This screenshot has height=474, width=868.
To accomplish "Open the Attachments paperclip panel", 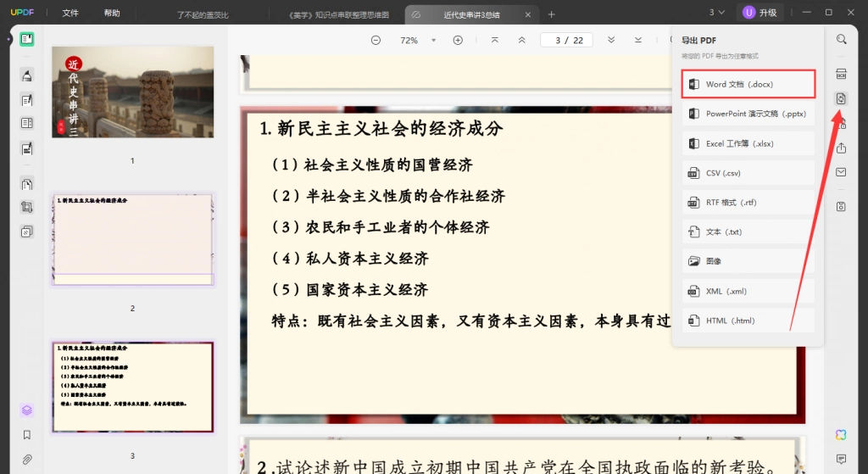I will click(26, 460).
